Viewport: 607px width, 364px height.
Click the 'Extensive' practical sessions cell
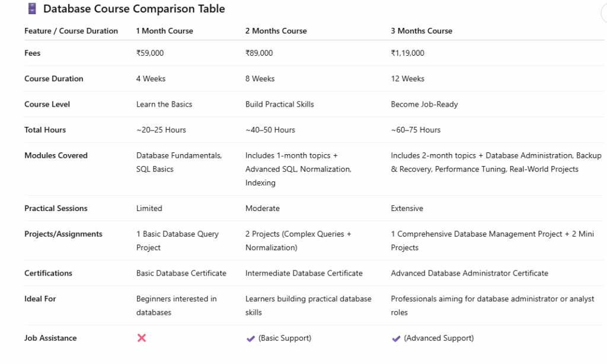pos(407,209)
